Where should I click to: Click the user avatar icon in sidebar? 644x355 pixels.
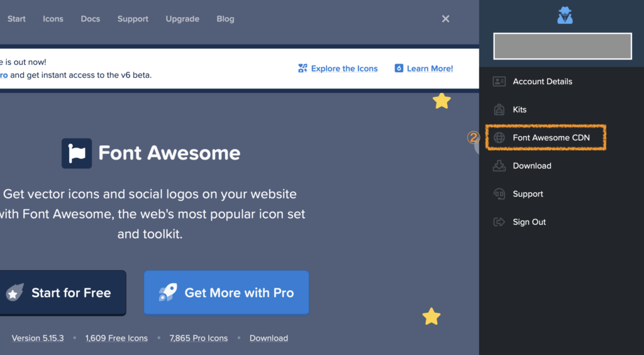[x=565, y=16]
